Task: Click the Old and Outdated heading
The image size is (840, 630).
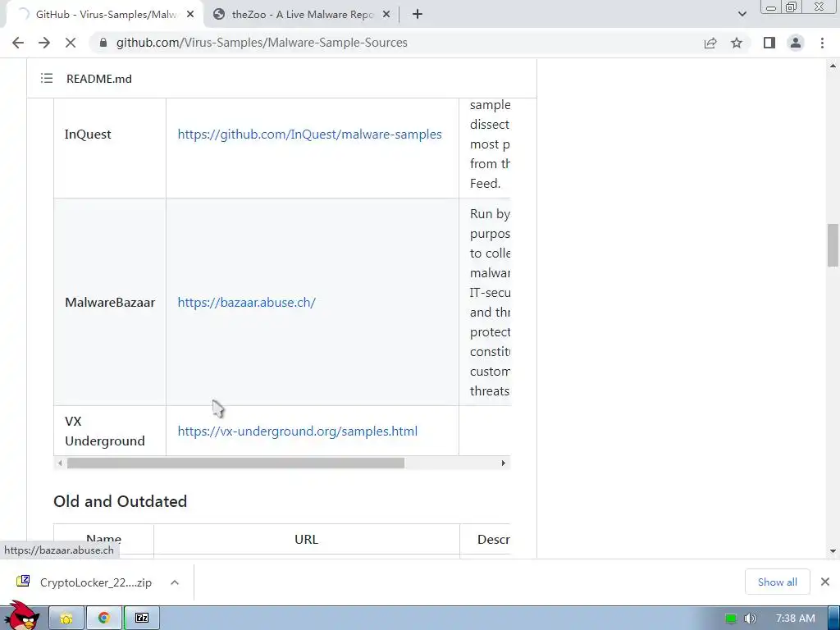Action: point(120,501)
